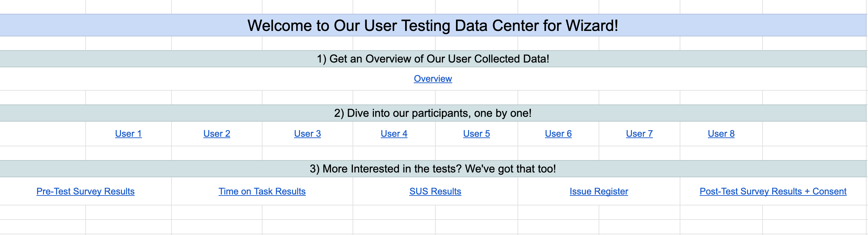Image resolution: width=868 pixels, height=235 pixels.
Task: Click Time on Task Results link
Action: coord(262,191)
